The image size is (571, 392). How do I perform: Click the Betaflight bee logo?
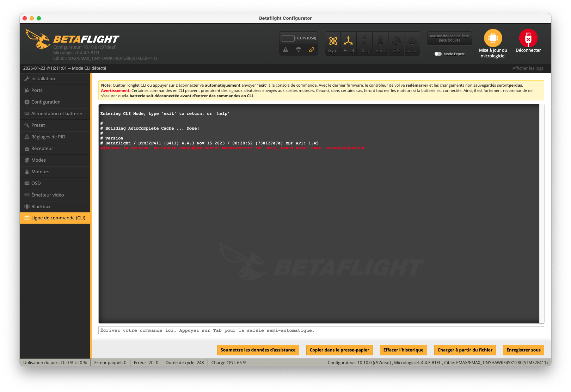click(x=38, y=39)
